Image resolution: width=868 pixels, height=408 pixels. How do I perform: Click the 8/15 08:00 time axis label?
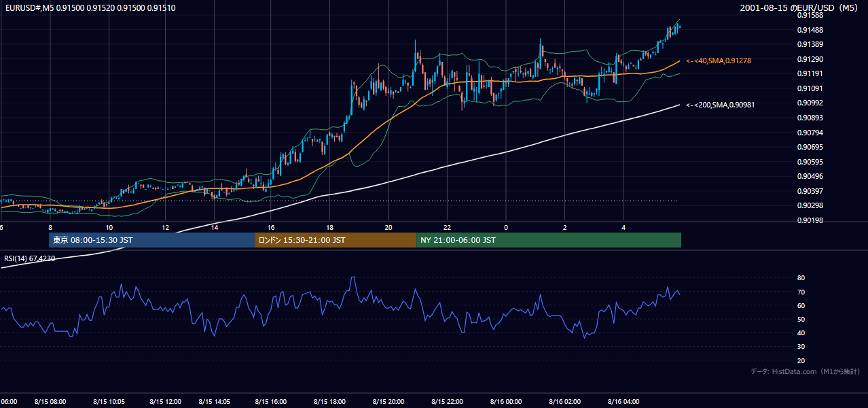[50, 402]
